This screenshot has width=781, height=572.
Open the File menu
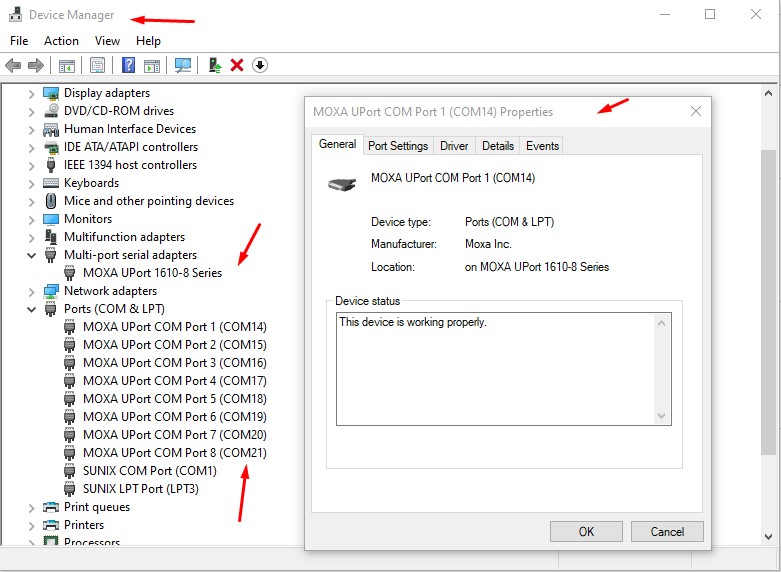point(19,41)
